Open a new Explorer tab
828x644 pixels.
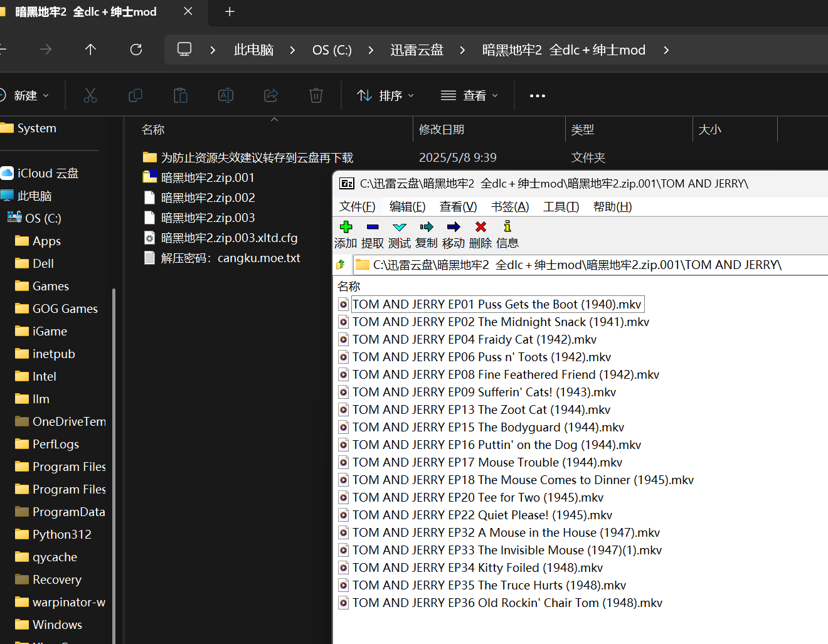coord(230,11)
